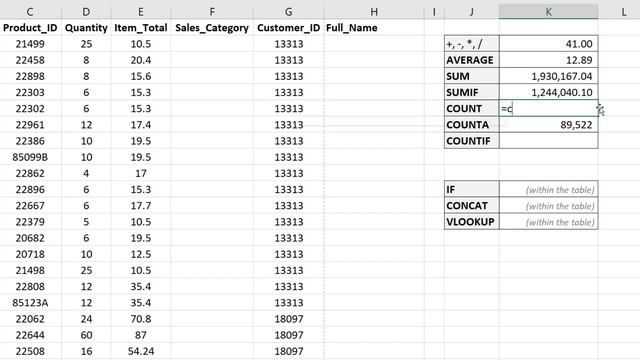Select Item_Total cell 54.24
This screenshot has height=360, width=640.
(141, 351)
